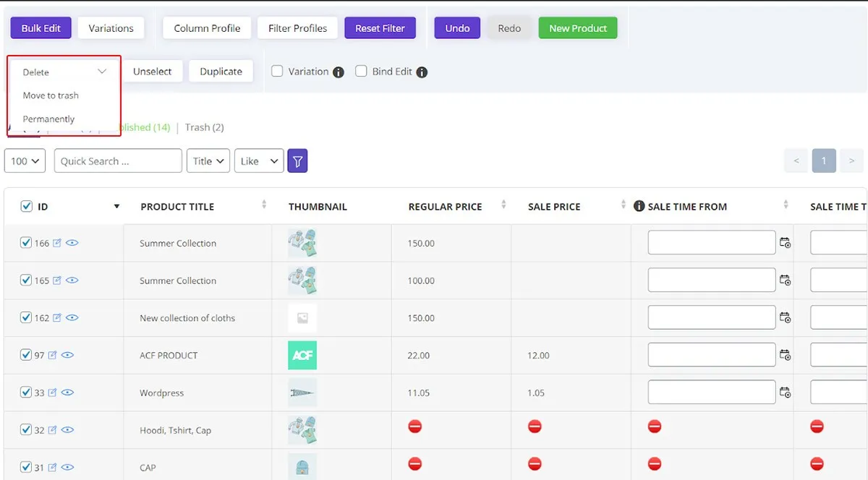The height and width of the screenshot is (480, 868).
Task: Choose Move to trash from Delete menu
Action: pyautogui.click(x=51, y=95)
